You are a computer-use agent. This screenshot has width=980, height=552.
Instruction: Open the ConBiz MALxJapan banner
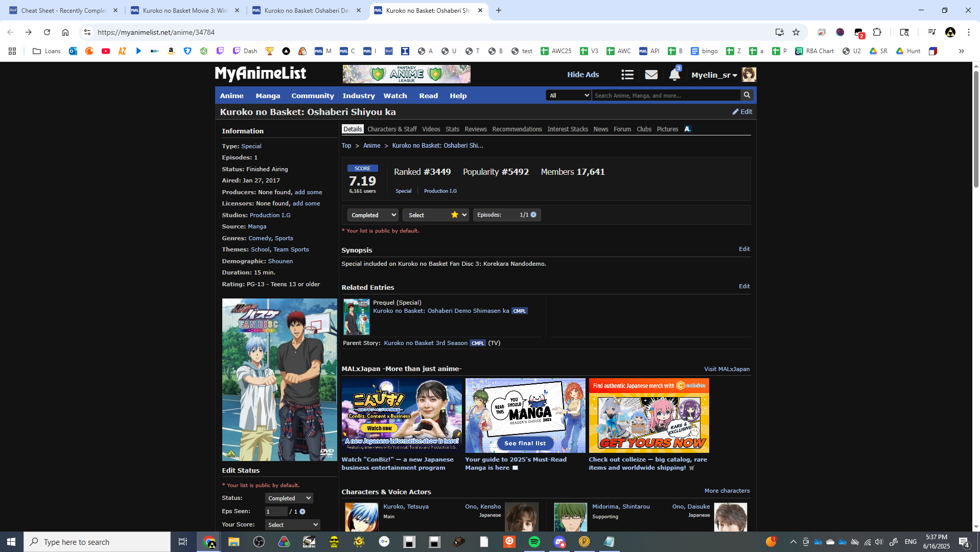[402, 416]
